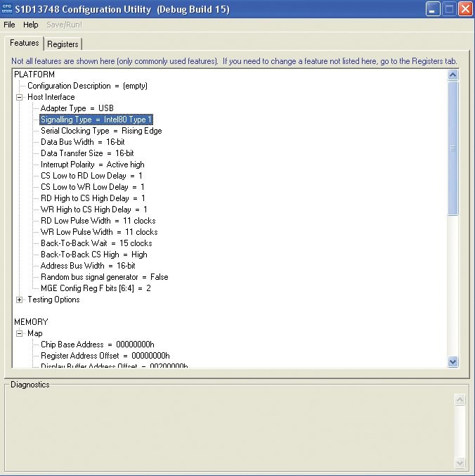Select Address Bus Width = 16-bit
Image resolution: width=475 pixels, height=476 pixels.
88,266
